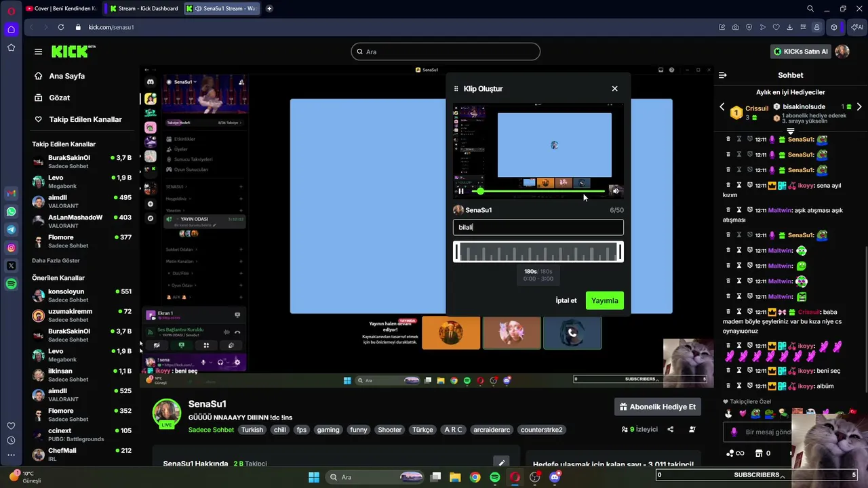Expand Daha Fazla Göster channels
Viewport: 868px width, 488px height.
[x=56, y=260]
